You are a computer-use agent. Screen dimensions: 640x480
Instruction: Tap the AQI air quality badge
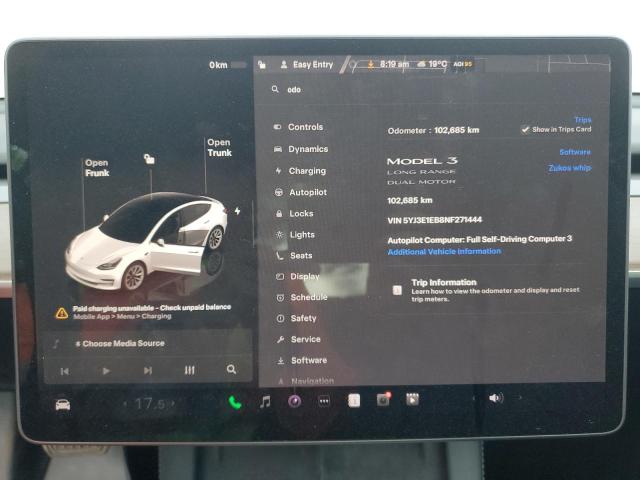(463, 64)
